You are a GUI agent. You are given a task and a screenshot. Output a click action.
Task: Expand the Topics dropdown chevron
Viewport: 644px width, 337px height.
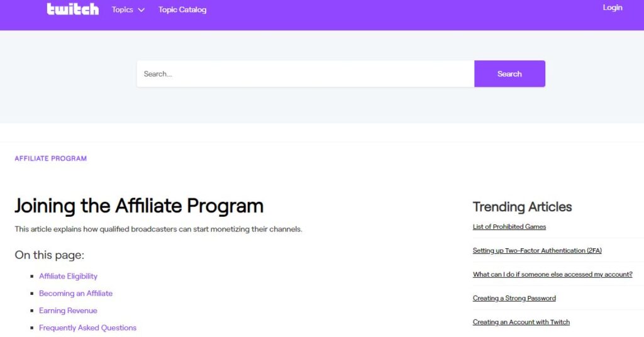pyautogui.click(x=141, y=10)
